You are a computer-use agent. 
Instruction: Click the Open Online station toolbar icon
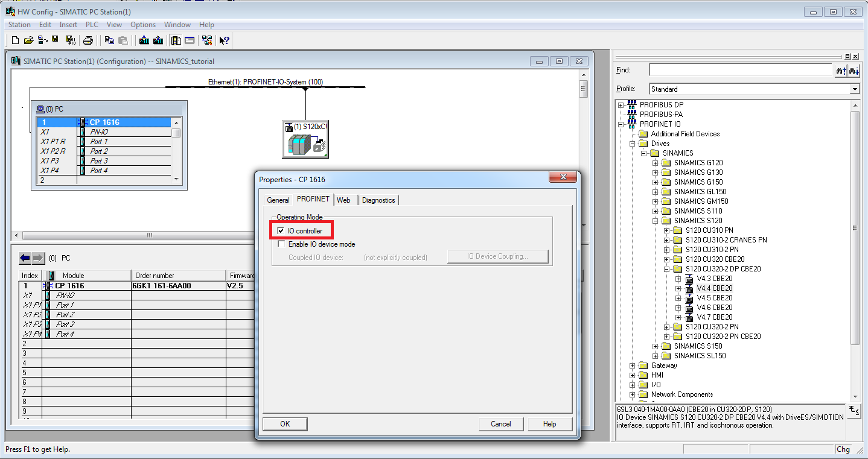[x=42, y=40]
